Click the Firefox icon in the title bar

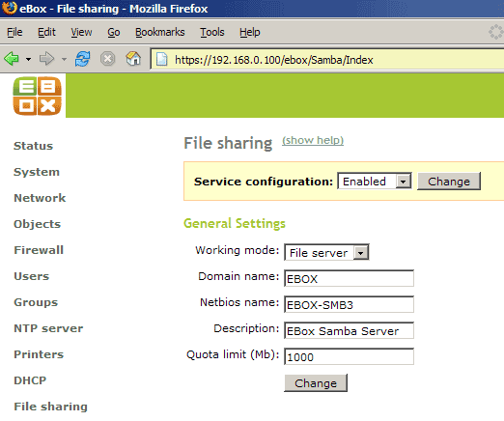(10, 8)
